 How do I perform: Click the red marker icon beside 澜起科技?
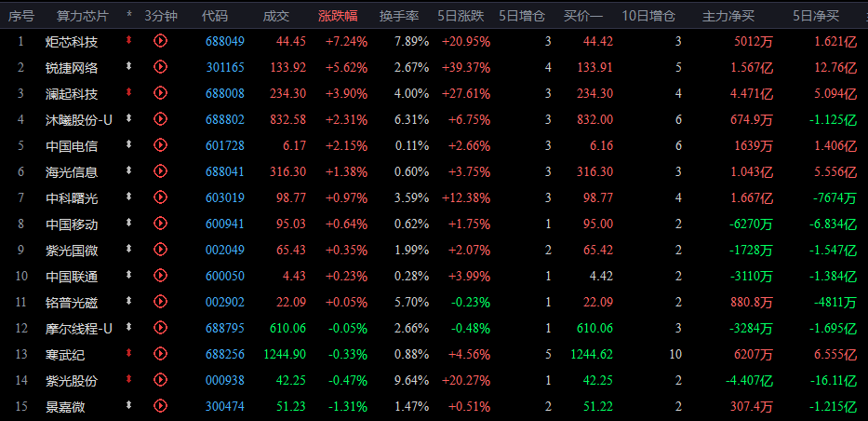(x=129, y=92)
